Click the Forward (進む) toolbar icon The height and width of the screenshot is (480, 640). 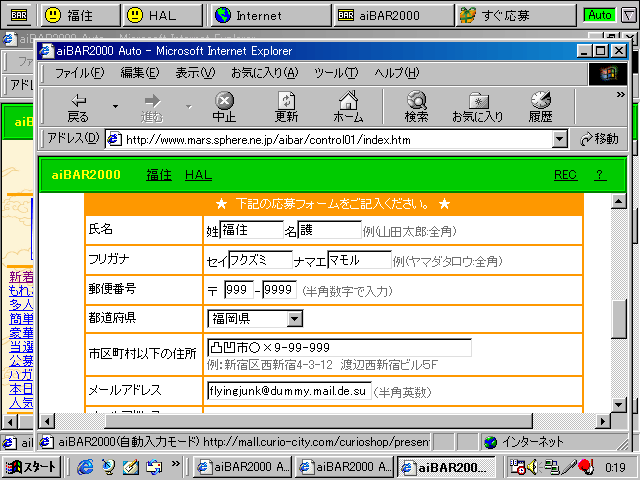(152, 108)
